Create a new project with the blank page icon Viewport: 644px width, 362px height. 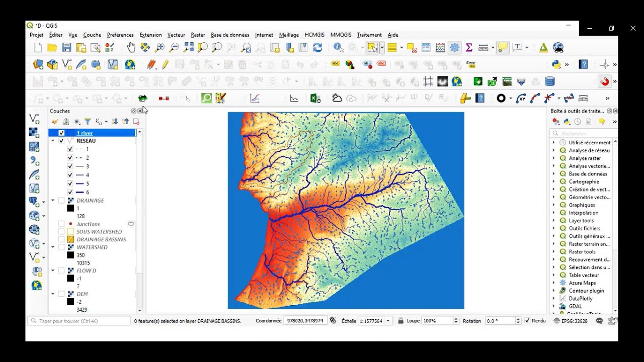38,48
